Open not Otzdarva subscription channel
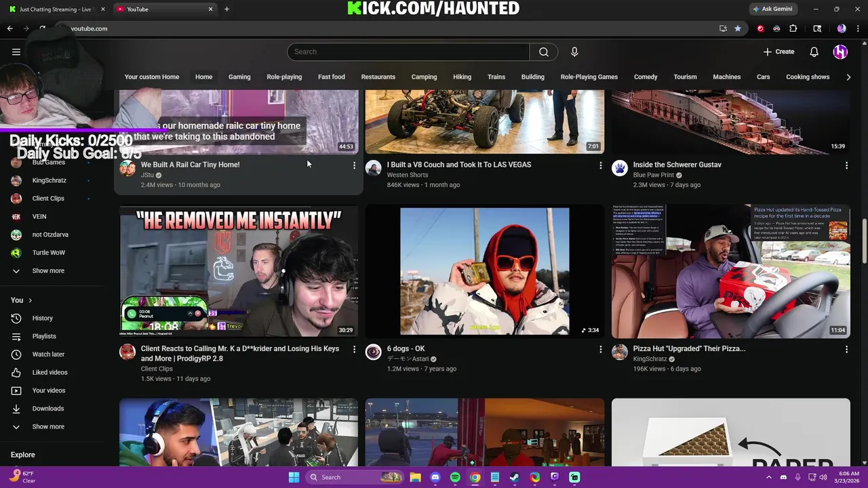This screenshot has height=488, width=868. click(50, 235)
